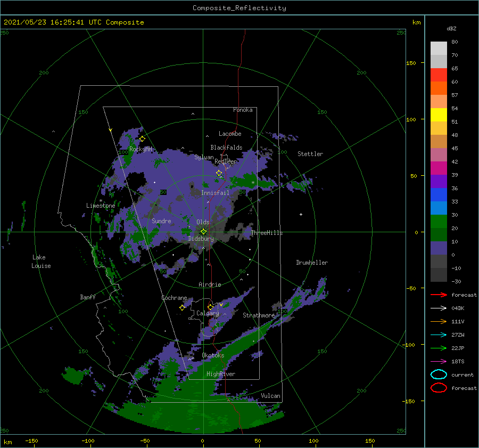
Task: Select the 60 dBZ red swatch
Action: coord(439,75)
